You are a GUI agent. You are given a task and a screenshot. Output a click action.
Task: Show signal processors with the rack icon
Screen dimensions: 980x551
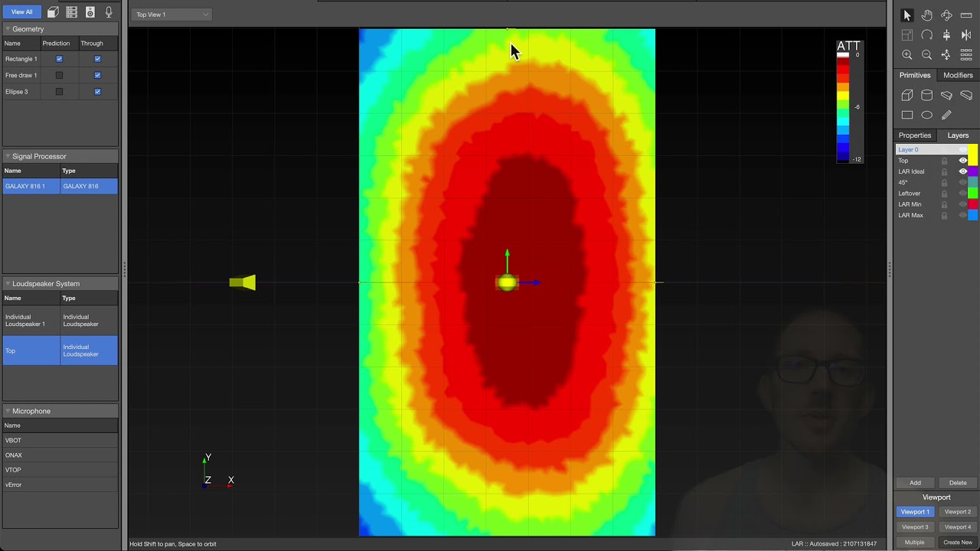(x=71, y=12)
